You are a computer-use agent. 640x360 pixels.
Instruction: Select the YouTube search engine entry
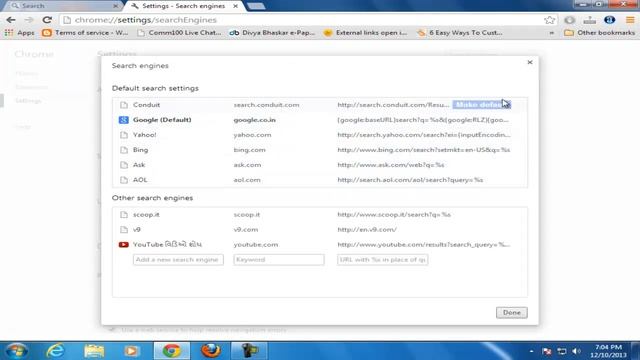tap(320, 244)
